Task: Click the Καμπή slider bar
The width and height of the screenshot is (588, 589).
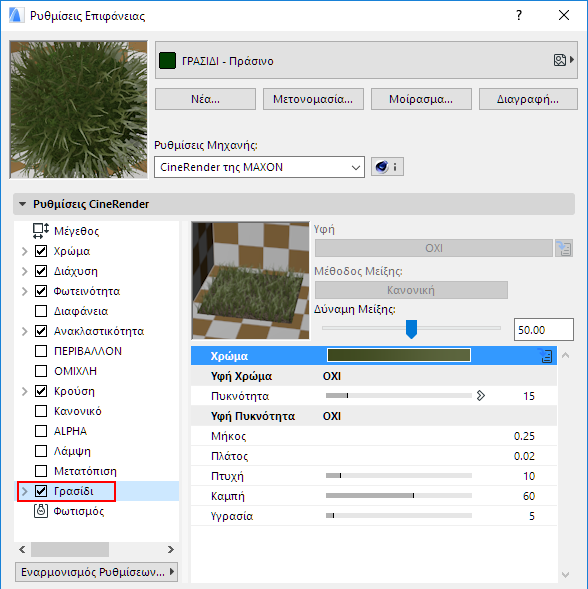Action: (399, 495)
